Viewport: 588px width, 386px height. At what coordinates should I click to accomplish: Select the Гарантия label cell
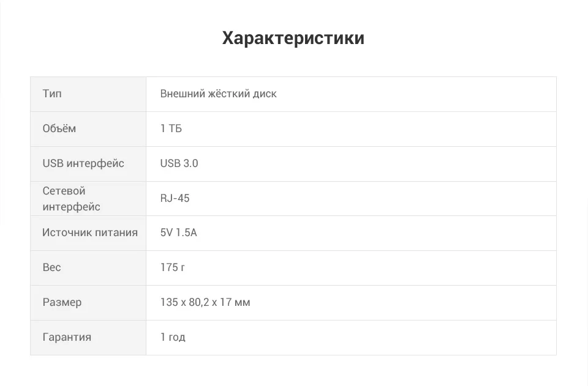pos(88,338)
